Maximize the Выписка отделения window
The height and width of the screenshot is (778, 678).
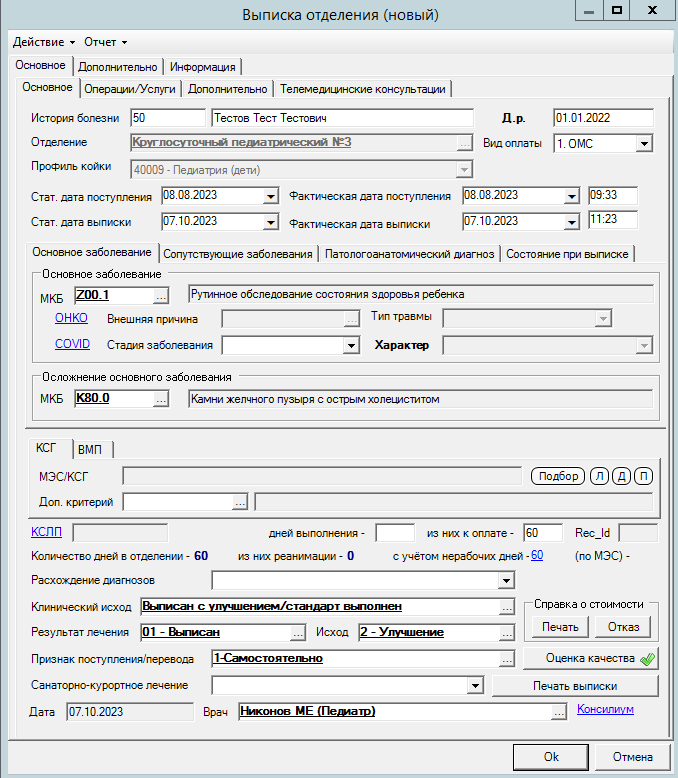point(617,10)
